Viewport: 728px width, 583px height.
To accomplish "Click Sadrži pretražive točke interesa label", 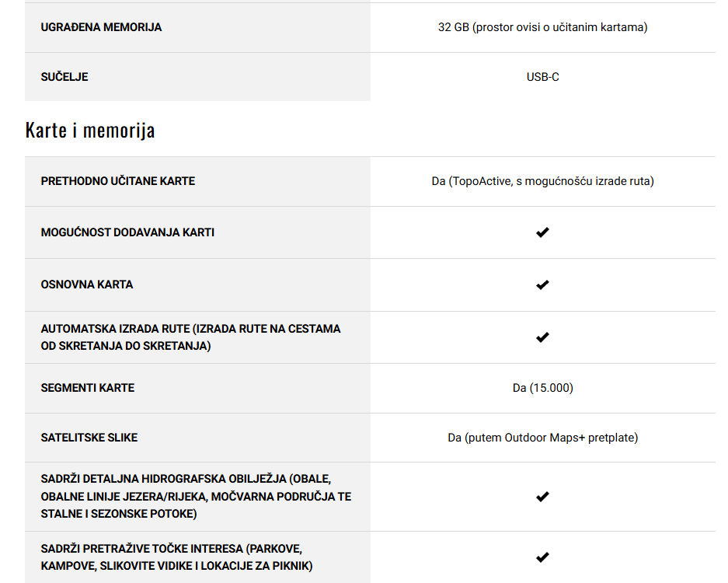I will pyautogui.click(x=177, y=557).
